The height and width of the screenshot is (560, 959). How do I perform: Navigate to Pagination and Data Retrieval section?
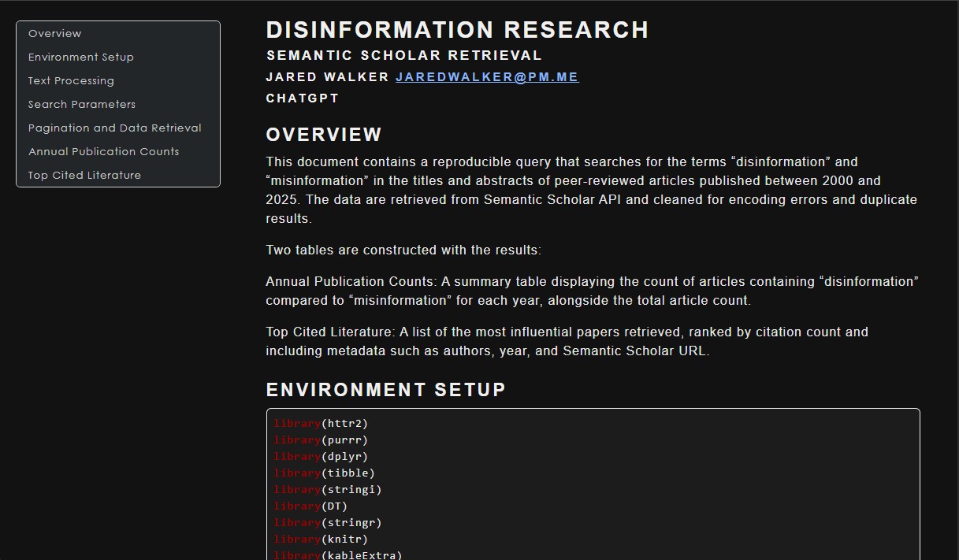(x=115, y=128)
